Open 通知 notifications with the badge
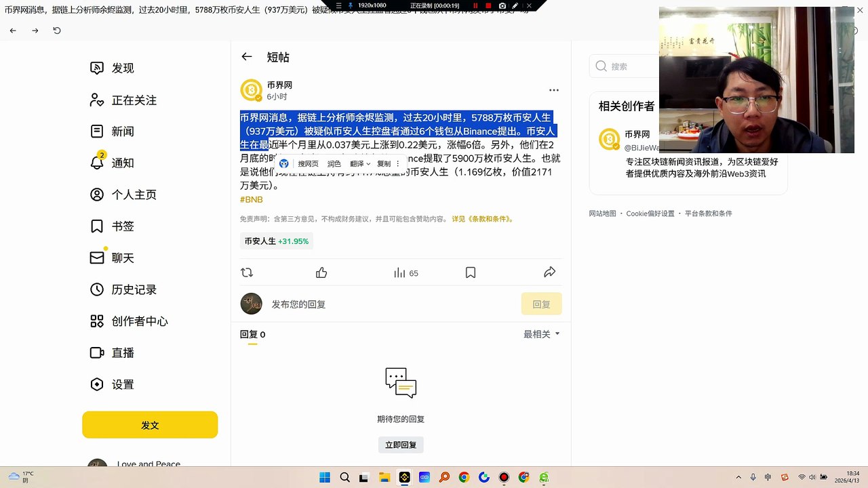The image size is (868, 488). (x=113, y=163)
